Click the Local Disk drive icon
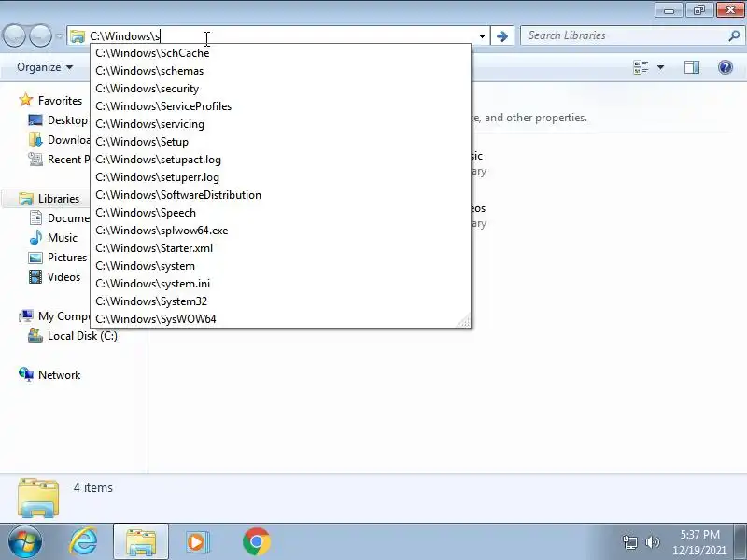Image resolution: width=747 pixels, height=560 pixels. pos(35,335)
